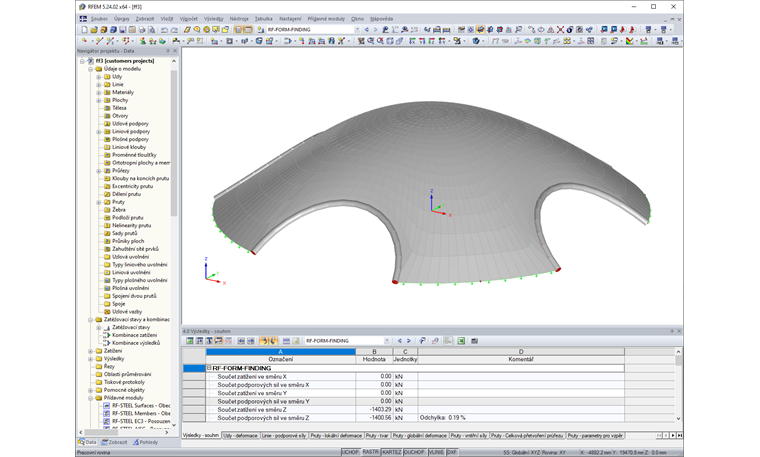
Task: Click the Excel export icon in results toolbar
Action: point(460,341)
